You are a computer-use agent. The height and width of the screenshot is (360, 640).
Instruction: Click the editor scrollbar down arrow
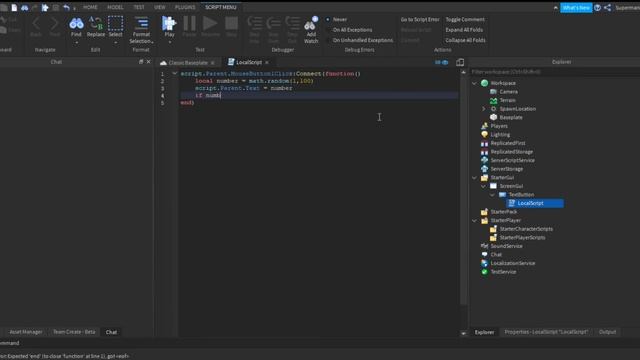point(463,333)
